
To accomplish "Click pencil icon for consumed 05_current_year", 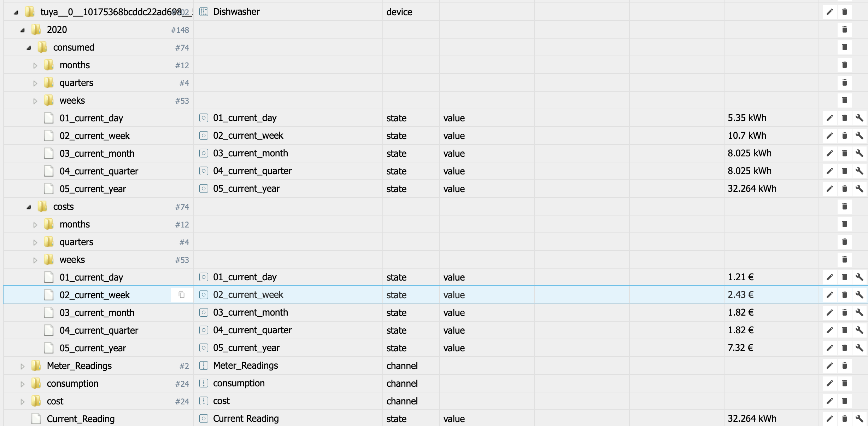I will tap(829, 189).
